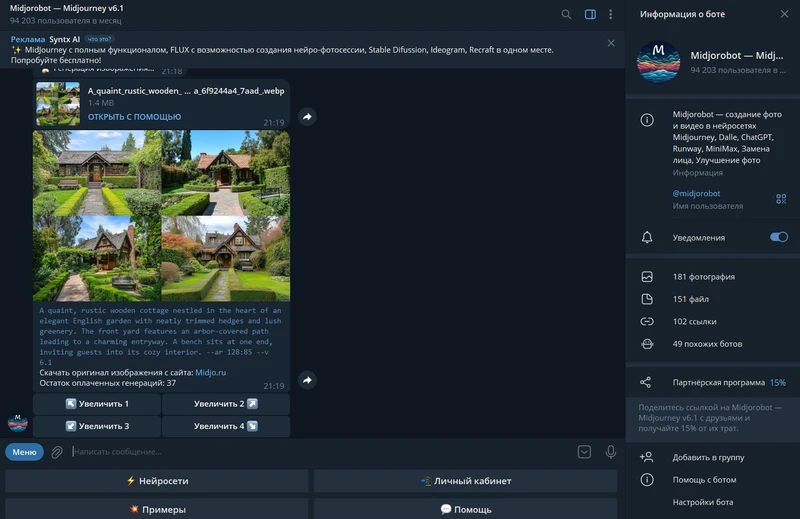Click the bot icon beside похожих ботов

(x=647, y=344)
